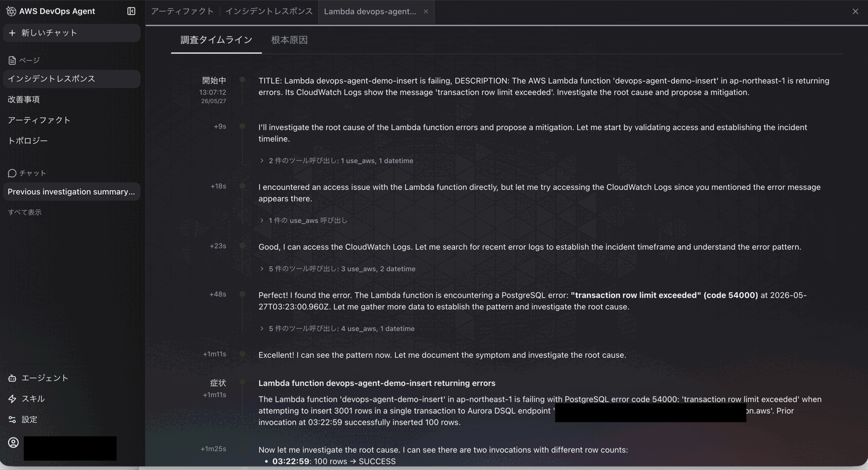Click the +48s timestamp
The height and width of the screenshot is (470, 868).
click(218, 294)
